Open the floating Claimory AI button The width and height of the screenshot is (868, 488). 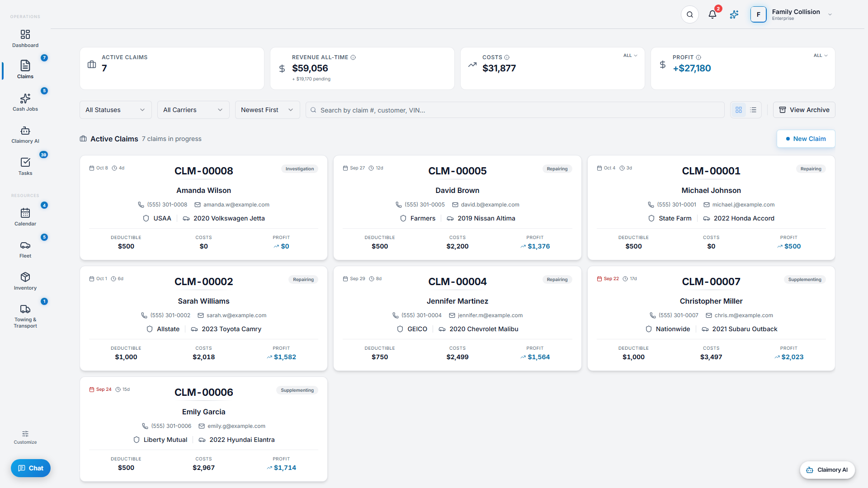pos(827,470)
